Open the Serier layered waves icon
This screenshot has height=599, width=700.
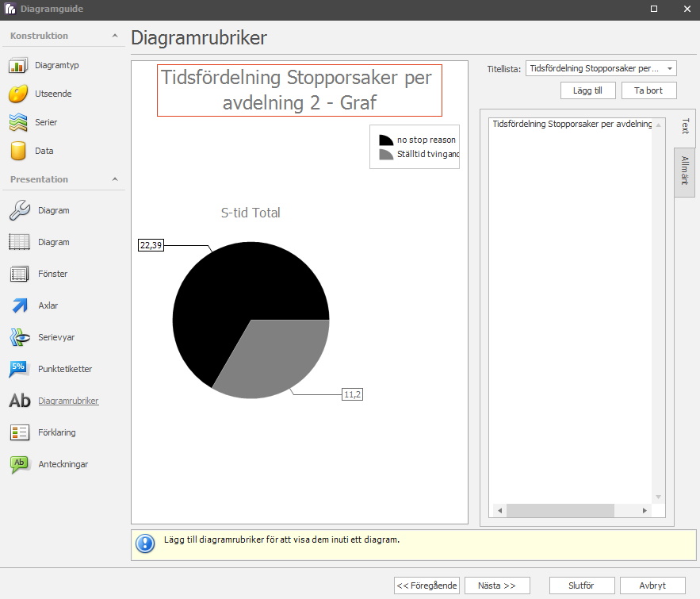(x=18, y=122)
